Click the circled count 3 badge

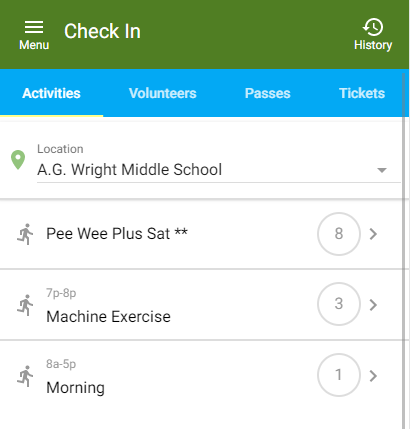tap(339, 304)
